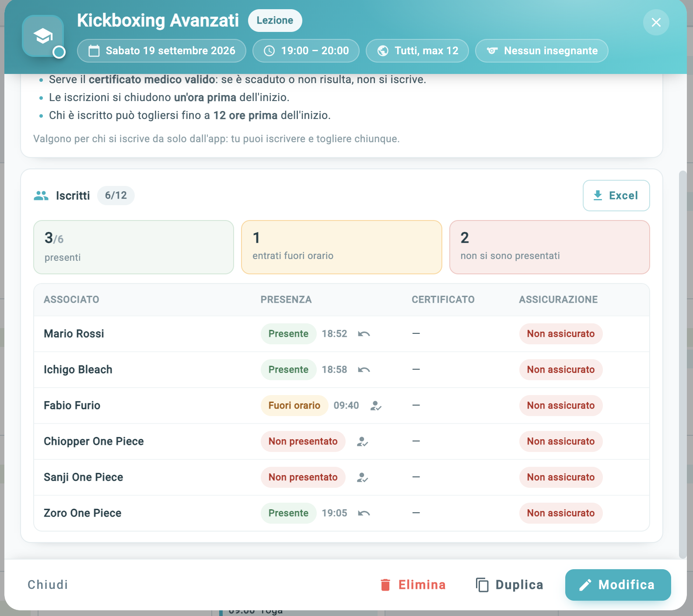Click the Iscritti people icon
The width and height of the screenshot is (693, 616).
point(41,196)
